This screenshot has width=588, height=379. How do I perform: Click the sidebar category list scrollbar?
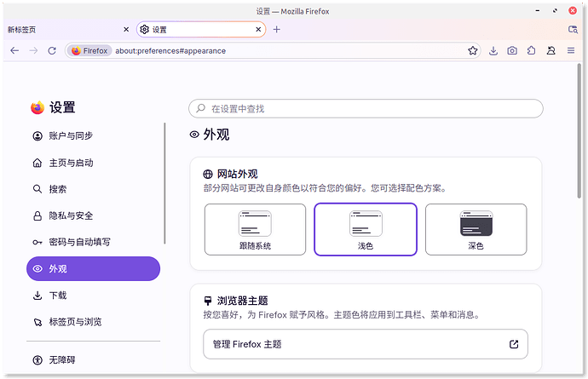[x=164, y=183]
